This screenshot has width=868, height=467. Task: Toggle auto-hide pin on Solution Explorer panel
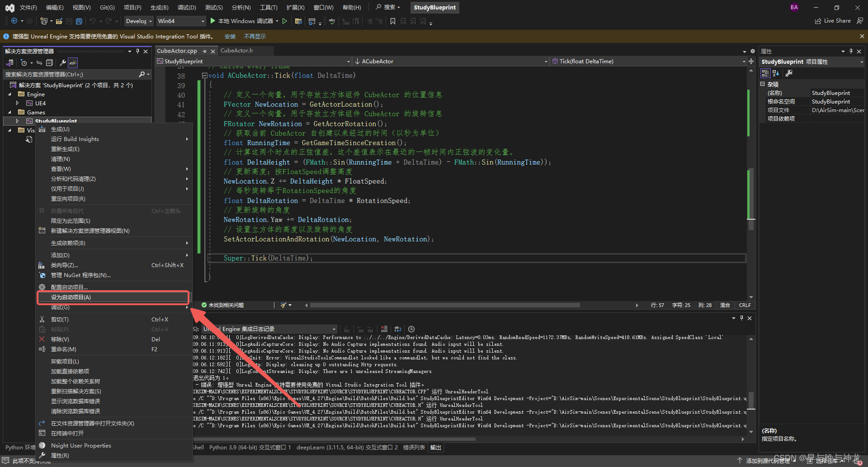(138, 51)
